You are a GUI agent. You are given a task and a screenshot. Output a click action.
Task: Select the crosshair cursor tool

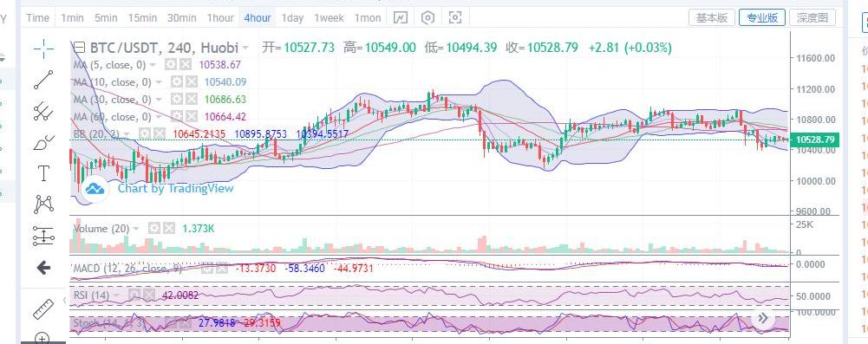click(43, 49)
